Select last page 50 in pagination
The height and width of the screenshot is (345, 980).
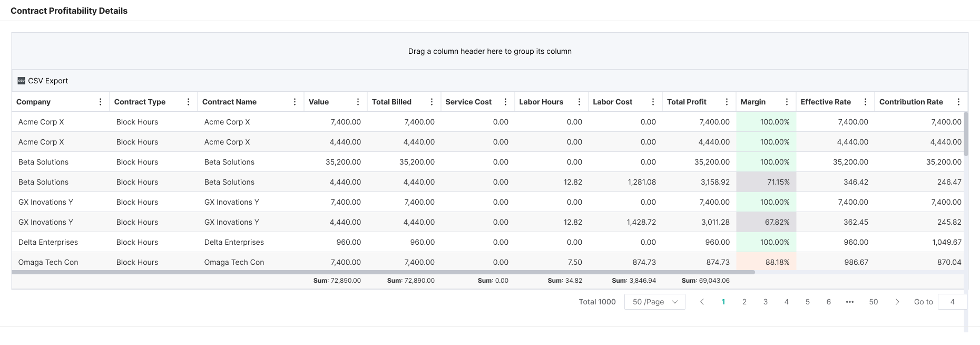click(874, 302)
